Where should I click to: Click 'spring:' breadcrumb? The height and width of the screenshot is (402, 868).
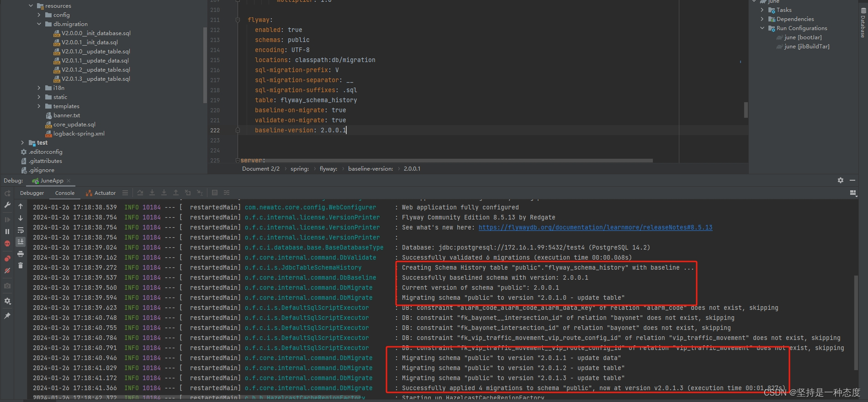click(x=300, y=169)
